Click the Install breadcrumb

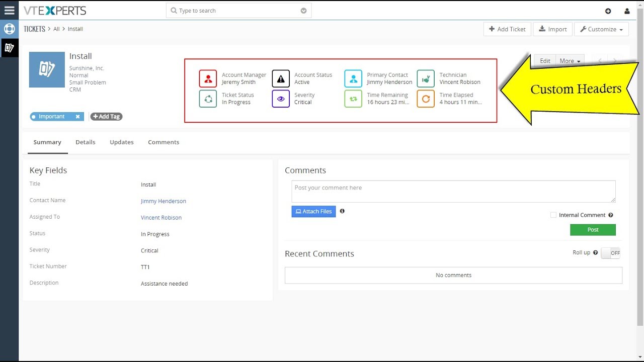[x=75, y=29]
